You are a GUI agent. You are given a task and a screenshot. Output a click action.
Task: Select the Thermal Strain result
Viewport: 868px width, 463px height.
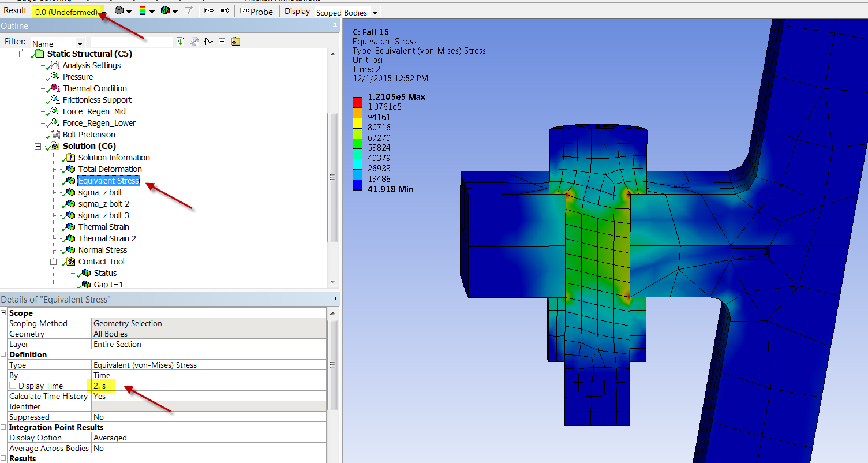point(104,227)
